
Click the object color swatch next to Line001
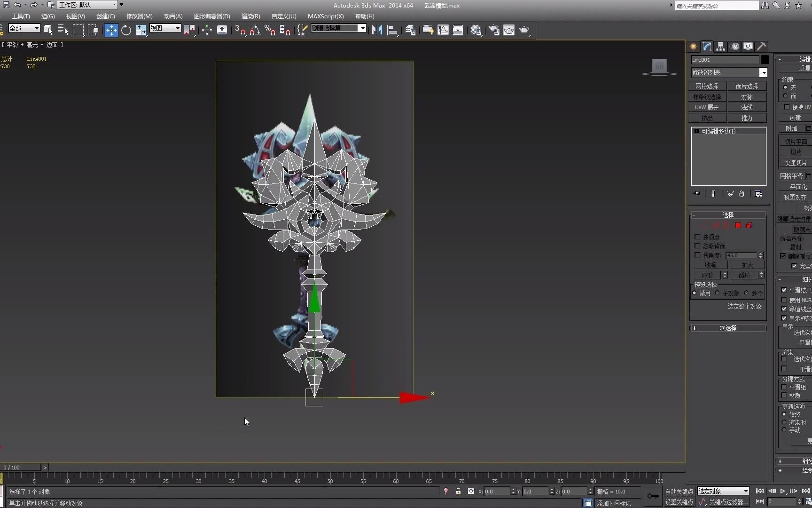[x=765, y=60]
